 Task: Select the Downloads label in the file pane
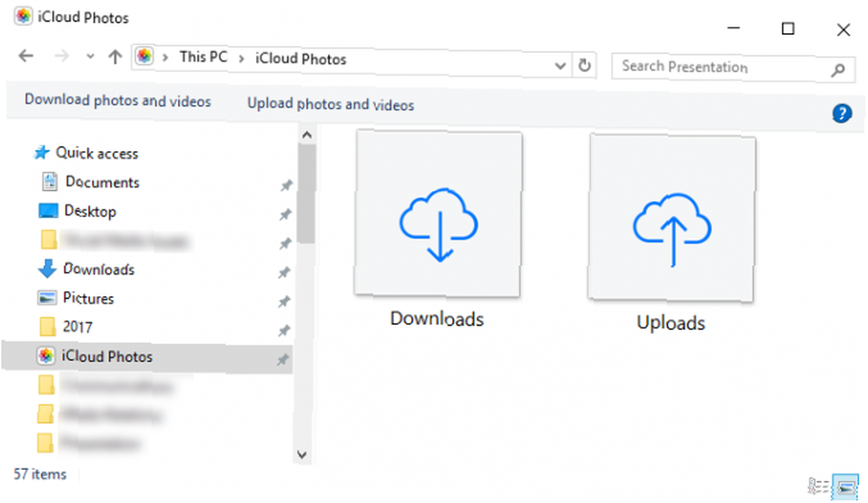[x=437, y=319]
